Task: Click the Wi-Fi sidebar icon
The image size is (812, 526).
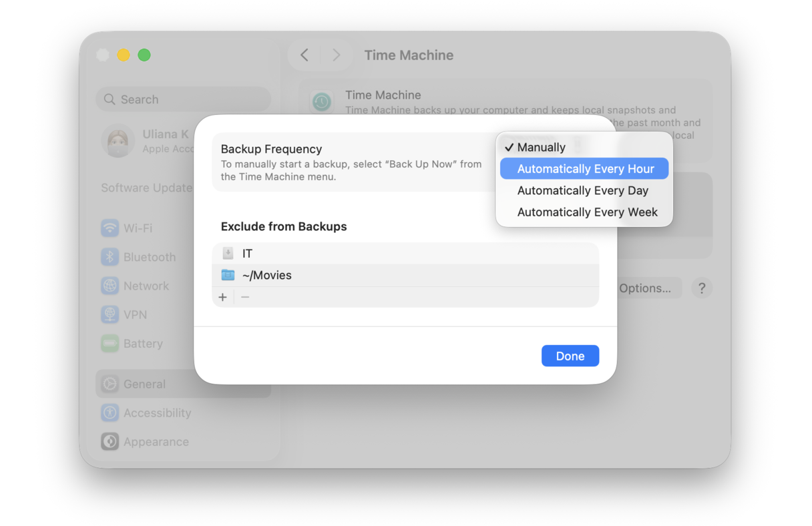Action: click(110, 228)
